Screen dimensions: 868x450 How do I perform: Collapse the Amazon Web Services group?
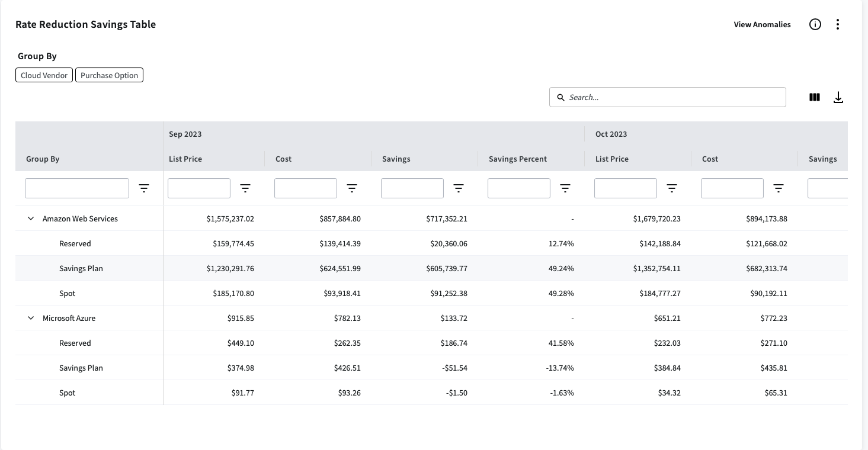31,218
